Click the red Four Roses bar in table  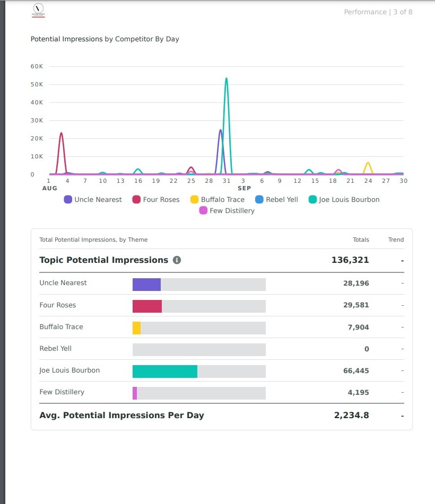pyautogui.click(x=147, y=306)
